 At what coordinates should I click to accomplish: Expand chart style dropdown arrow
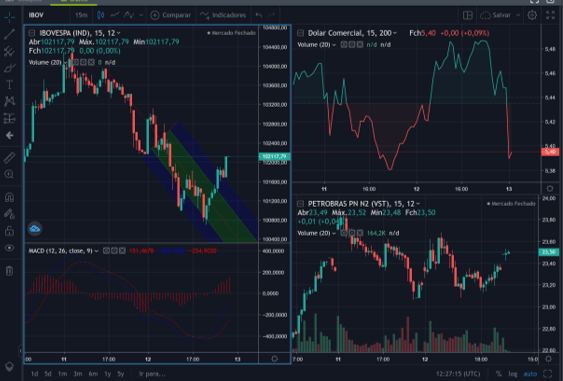(141, 15)
